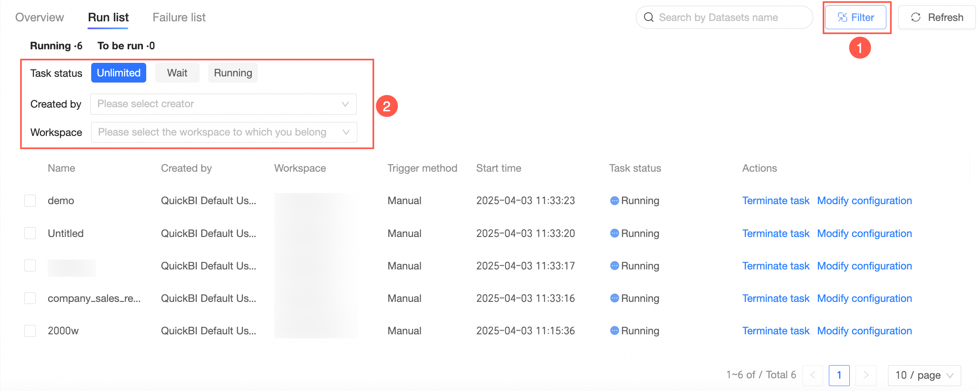The image size is (980, 391).
Task: Modify configuration of the 11:33:17 task
Action: point(865,266)
